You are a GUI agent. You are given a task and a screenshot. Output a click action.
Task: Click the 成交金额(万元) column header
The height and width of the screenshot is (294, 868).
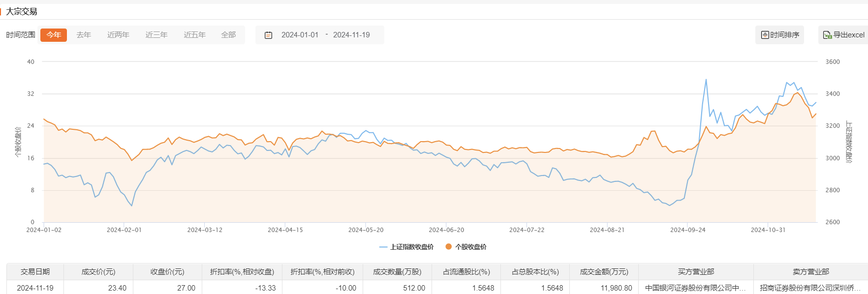pyautogui.click(x=604, y=272)
